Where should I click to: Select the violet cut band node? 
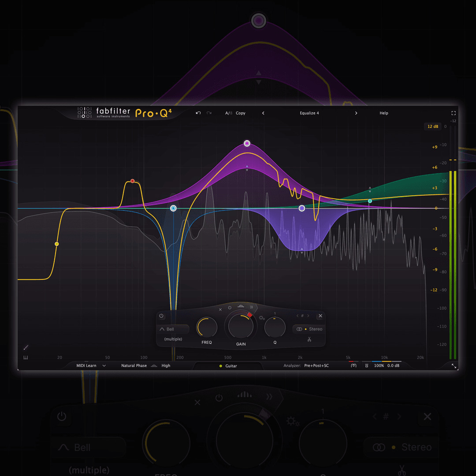click(x=302, y=208)
